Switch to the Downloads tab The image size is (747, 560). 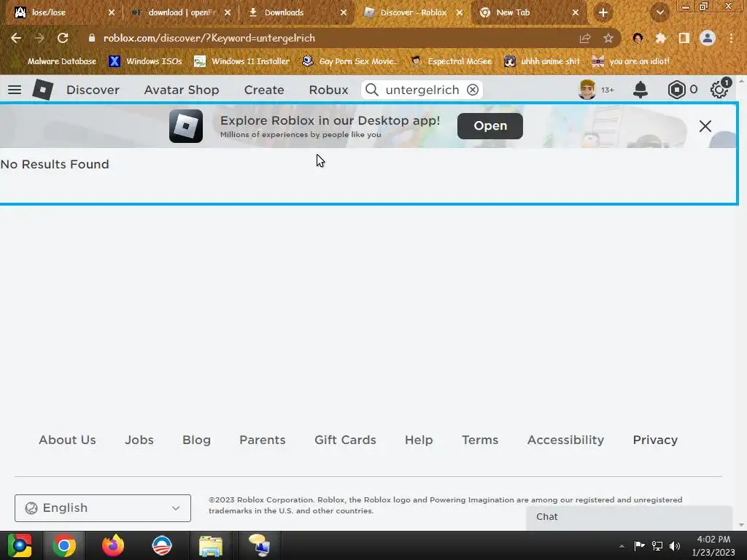click(x=296, y=12)
